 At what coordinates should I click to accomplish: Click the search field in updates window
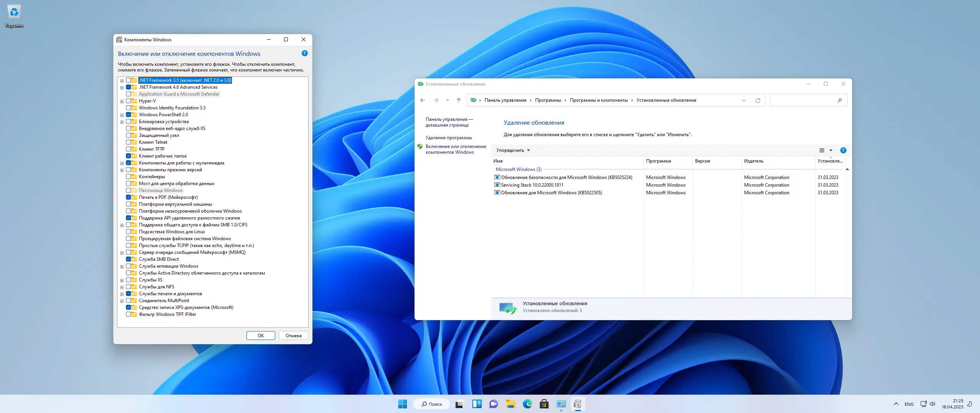tap(804, 100)
